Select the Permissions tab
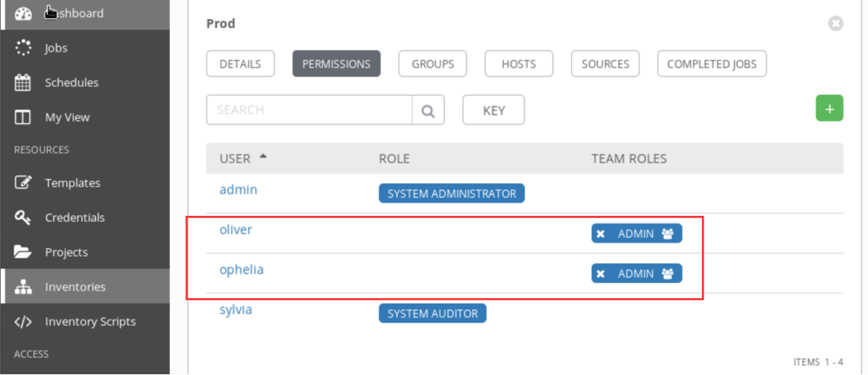The height and width of the screenshot is (375, 868). pos(336,63)
